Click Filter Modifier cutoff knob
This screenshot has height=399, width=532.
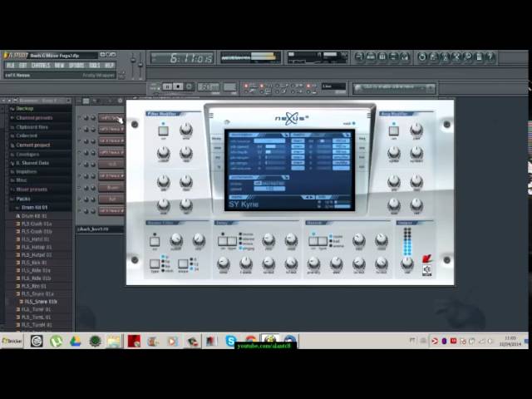pos(163,153)
